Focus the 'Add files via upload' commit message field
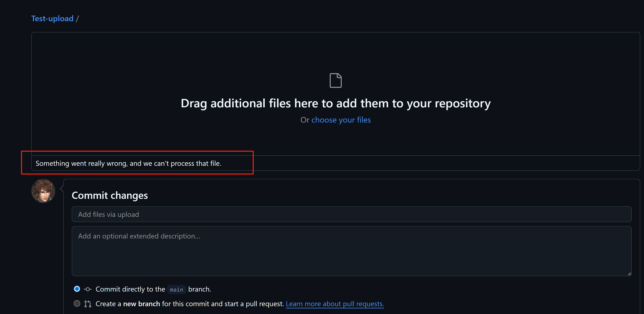Image resolution: width=644 pixels, height=314 pixels. coord(351,214)
